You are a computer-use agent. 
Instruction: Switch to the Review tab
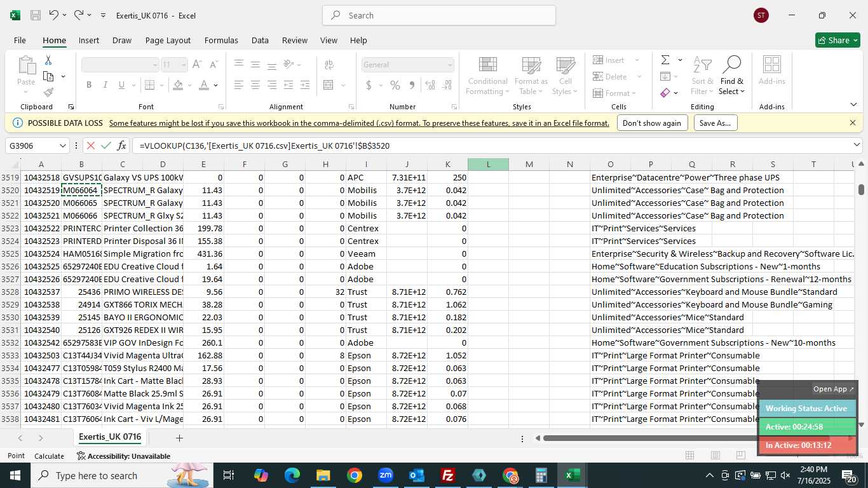point(295,40)
